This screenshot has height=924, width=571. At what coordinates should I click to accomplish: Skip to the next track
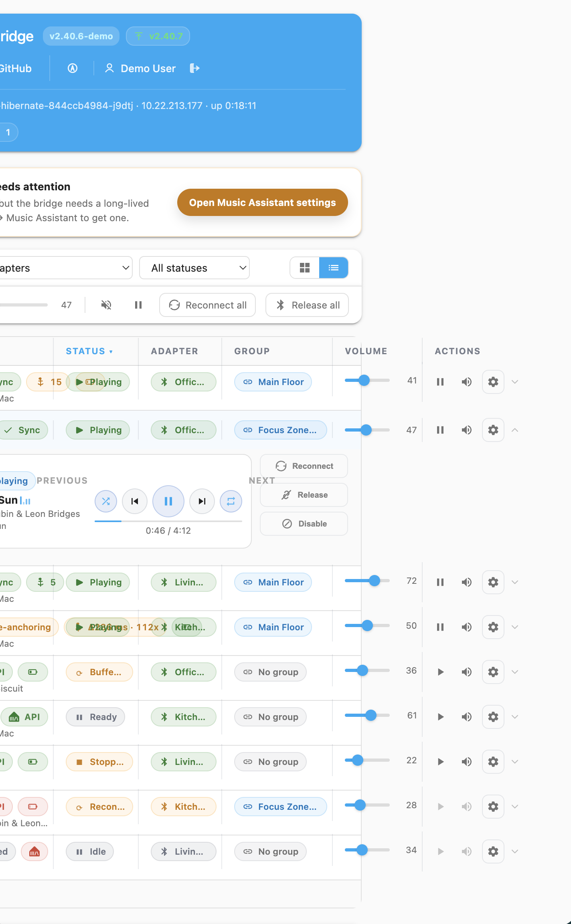[202, 501]
